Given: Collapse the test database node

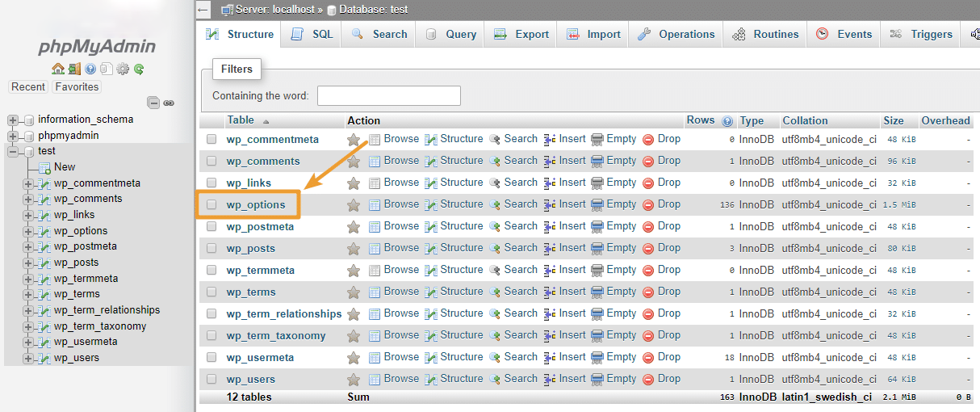Looking at the screenshot, I should [x=13, y=151].
